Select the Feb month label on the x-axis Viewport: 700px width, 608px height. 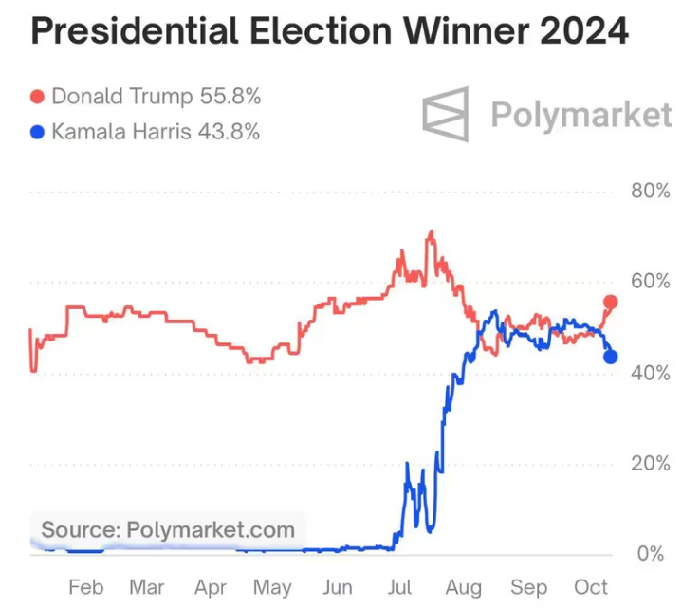(x=86, y=585)
